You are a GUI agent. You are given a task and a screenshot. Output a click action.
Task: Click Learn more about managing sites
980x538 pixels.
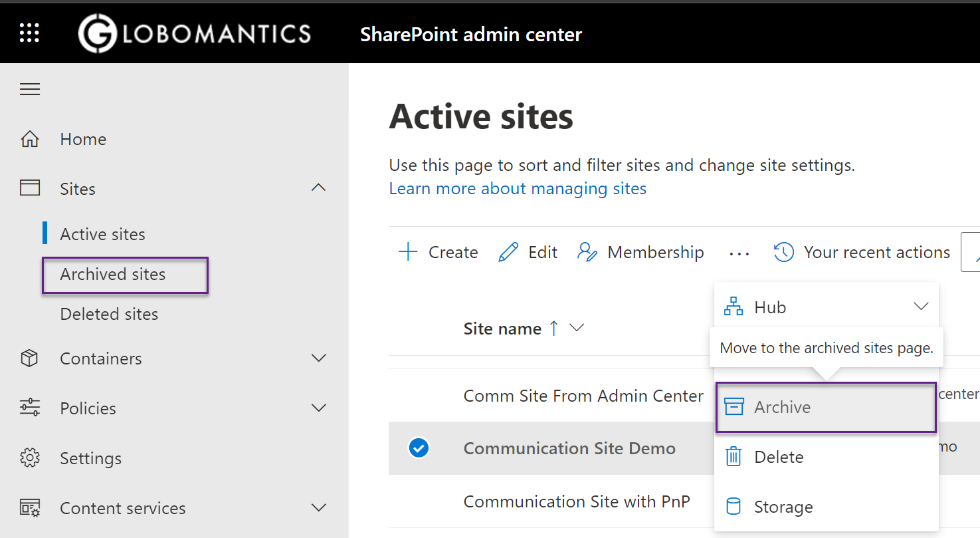click(x=518, y=188)
